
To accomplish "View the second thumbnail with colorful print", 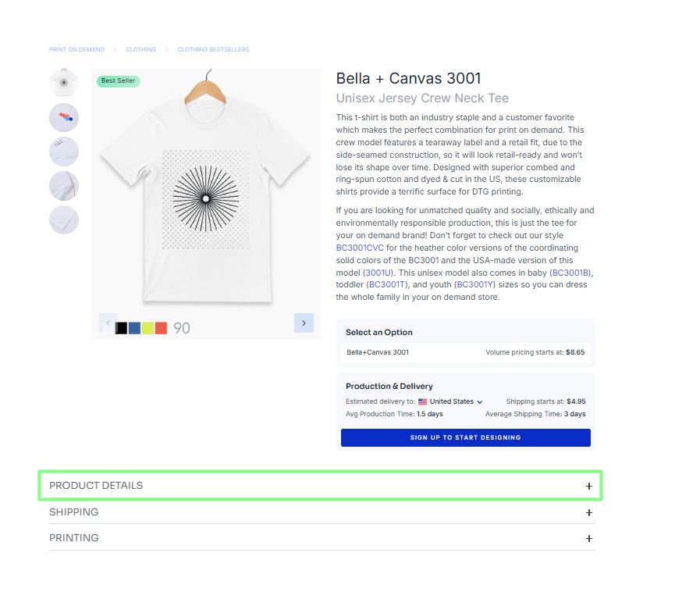I will [x=64, y=118].
